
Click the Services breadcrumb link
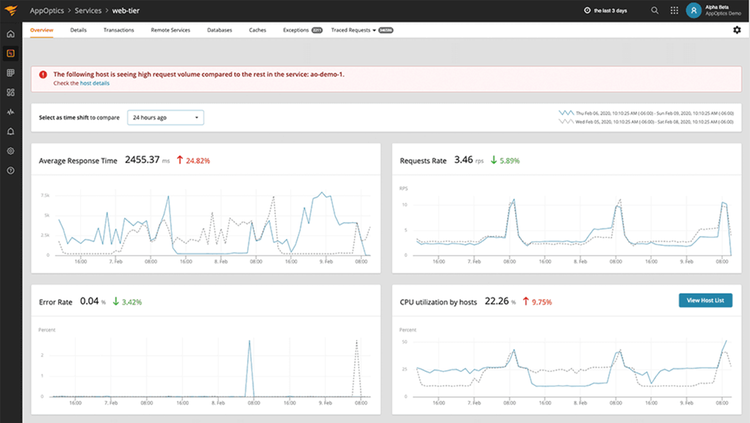point(88,11)
